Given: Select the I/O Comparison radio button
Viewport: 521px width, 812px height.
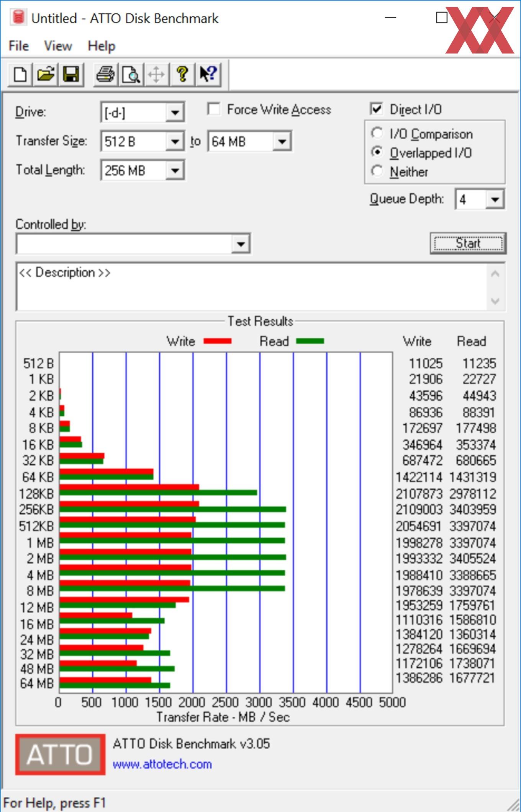Looking at the screenshot, I should tap(377, 133).
